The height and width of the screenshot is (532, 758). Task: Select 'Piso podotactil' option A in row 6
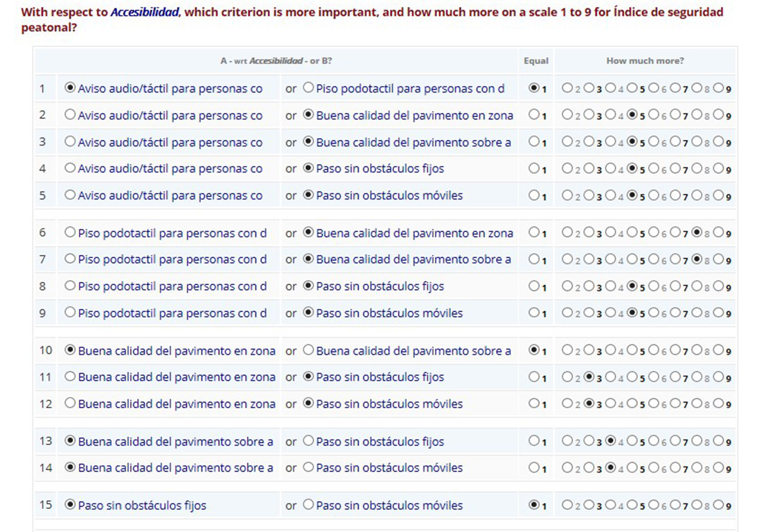70,232
